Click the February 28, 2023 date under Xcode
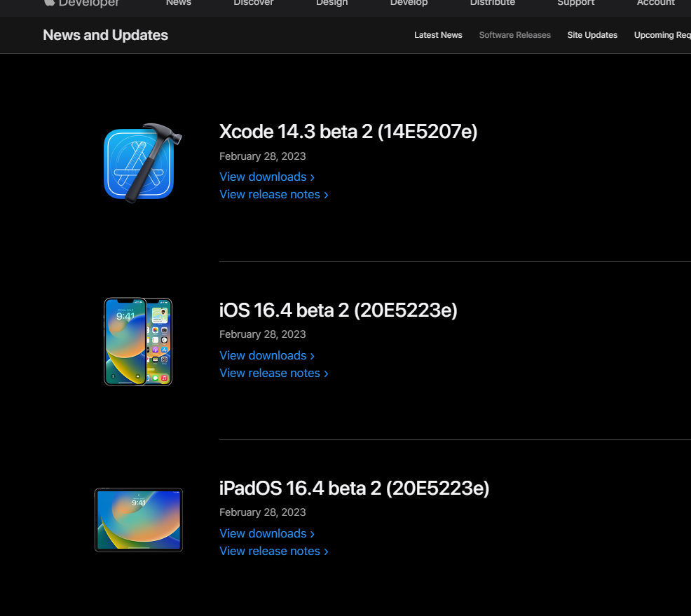 tap(263, 156)
